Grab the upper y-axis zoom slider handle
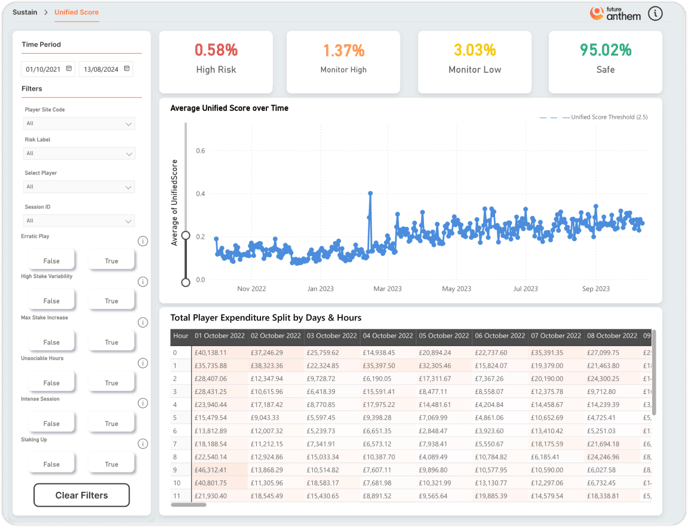 tap(184, 236)
